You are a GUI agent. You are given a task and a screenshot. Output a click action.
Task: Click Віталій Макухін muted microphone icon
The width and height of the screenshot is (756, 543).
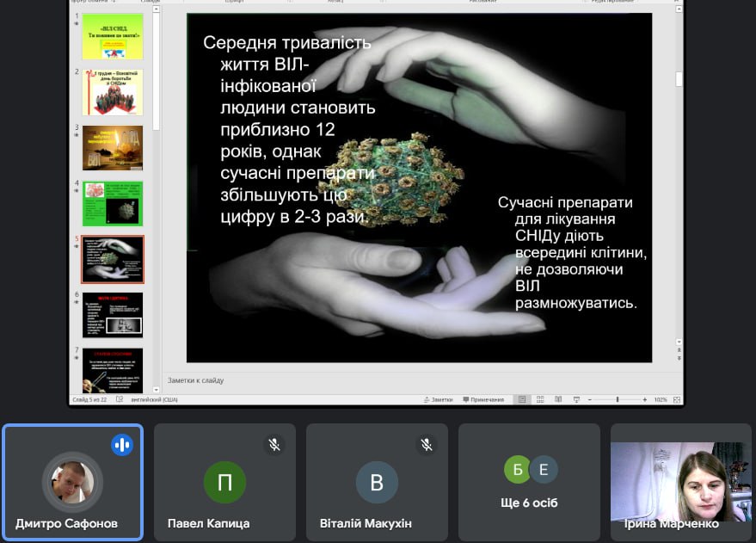tap(427, 445)
